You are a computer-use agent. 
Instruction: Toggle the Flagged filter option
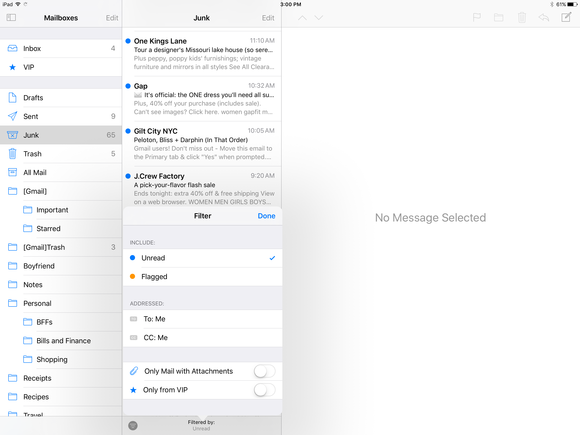(x=202, y=277)
